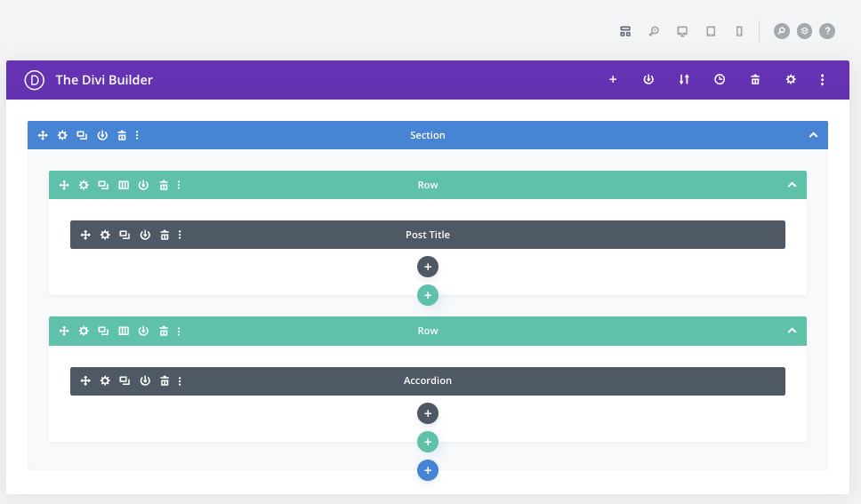Toggle Section disable power icon
Viewport: 861px width, 504px height.
pyautogui.click(x=102, y=135)
